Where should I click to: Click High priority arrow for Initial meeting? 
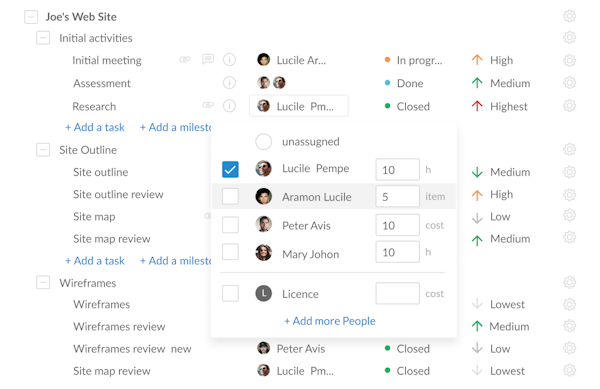[477, 60]
